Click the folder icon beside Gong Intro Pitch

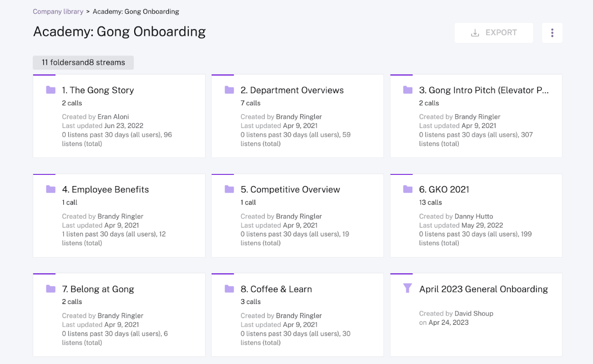pos(408,90)
